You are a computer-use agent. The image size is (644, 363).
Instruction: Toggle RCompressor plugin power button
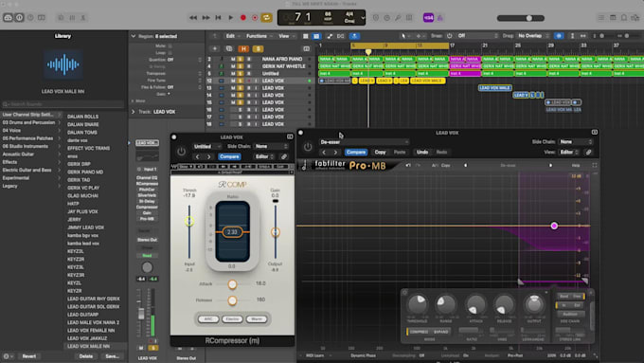point(181,152)
